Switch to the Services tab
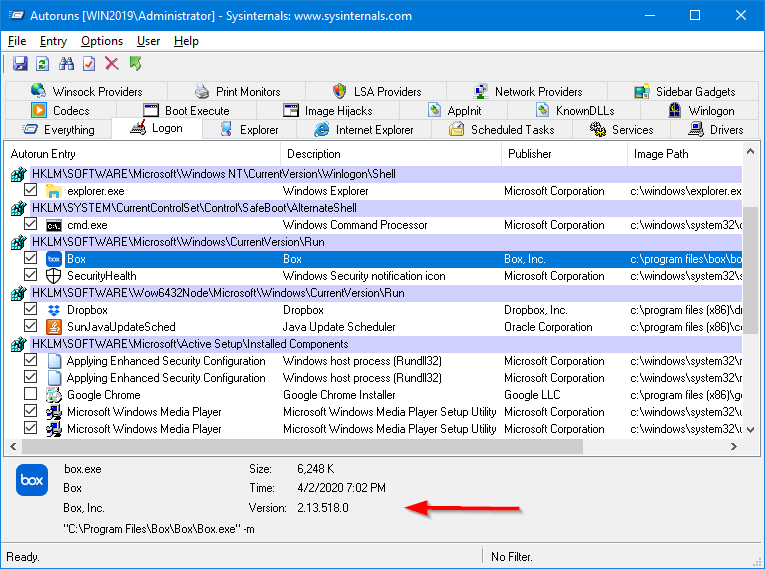 pyautogui.click(x=621, y=130)
